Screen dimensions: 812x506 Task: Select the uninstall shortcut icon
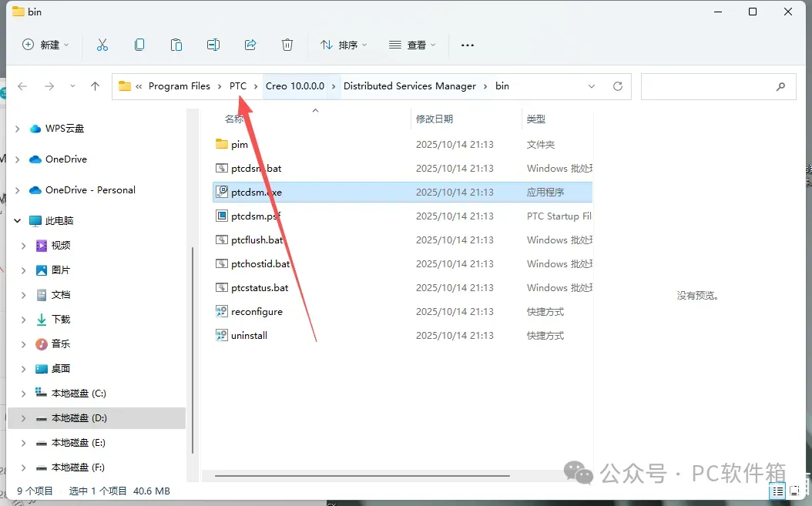point(222,335)
